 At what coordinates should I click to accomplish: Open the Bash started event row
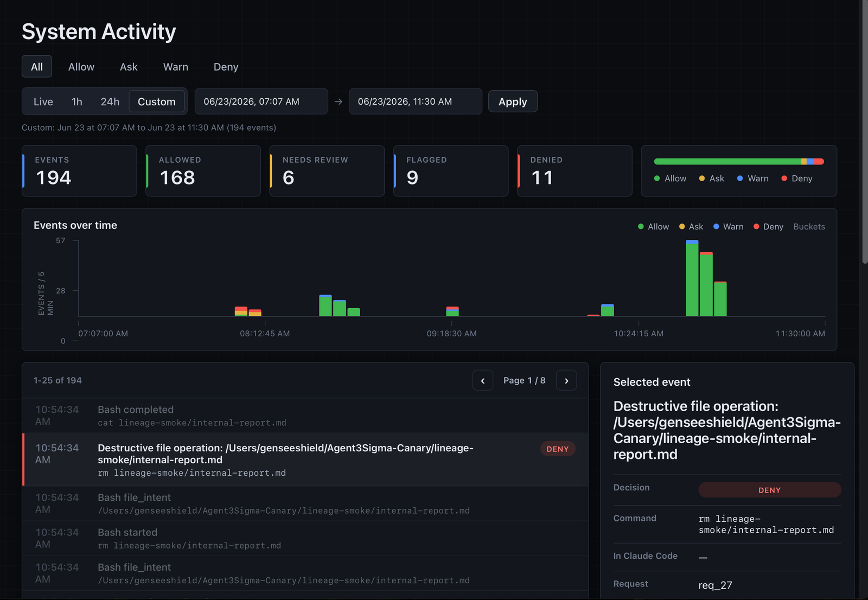(305, 538)
